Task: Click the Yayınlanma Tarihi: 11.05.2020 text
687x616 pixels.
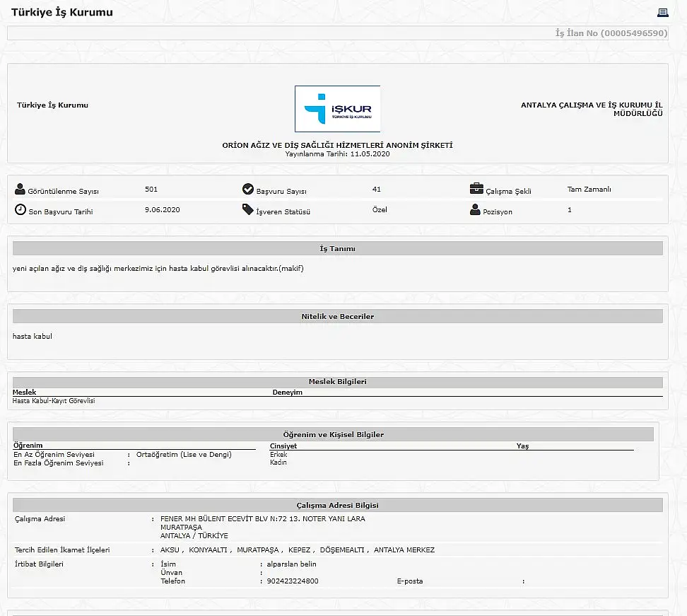Action: click(x=337, y=154)
